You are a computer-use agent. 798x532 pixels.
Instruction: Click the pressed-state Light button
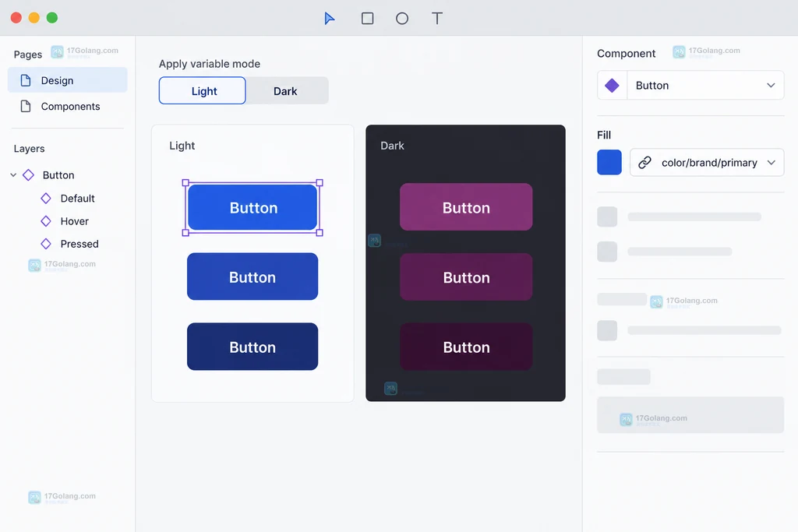point(252,347)
